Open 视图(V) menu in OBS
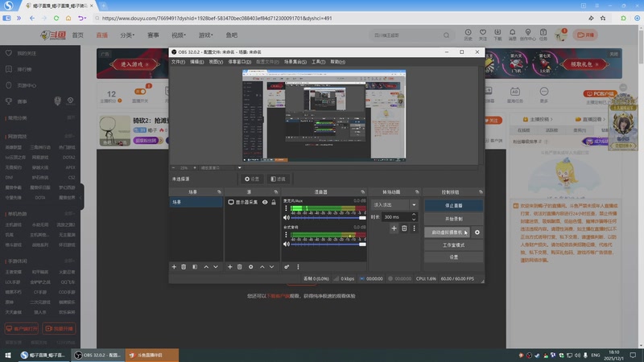 click(x=216, y=62)
